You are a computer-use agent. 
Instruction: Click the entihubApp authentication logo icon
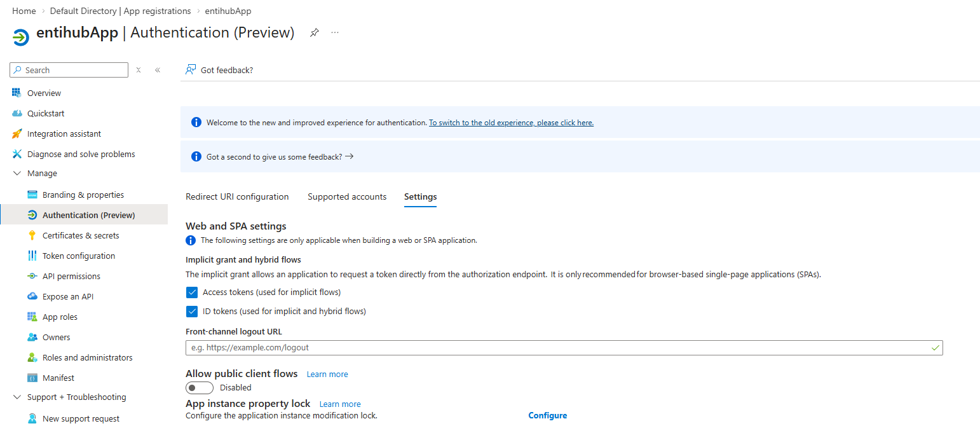[21, 38]
